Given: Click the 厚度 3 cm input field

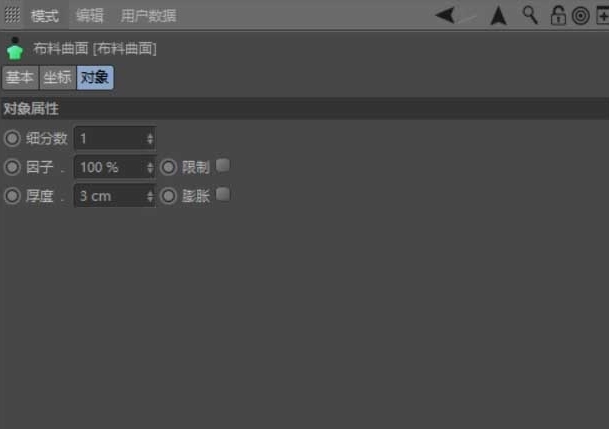Looking at the screenshot, I should pos(115,196).
